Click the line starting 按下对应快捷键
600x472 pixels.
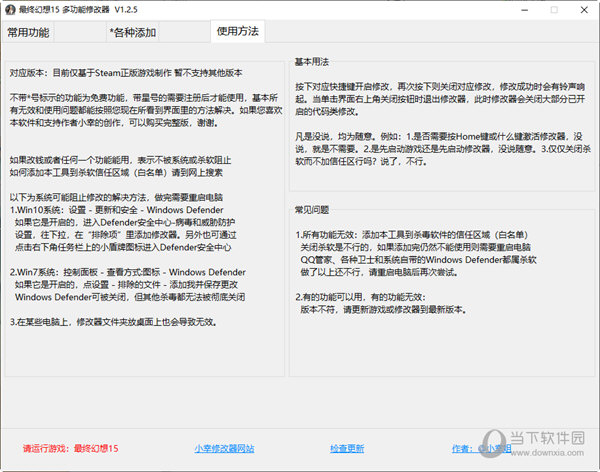coord(440,87)
